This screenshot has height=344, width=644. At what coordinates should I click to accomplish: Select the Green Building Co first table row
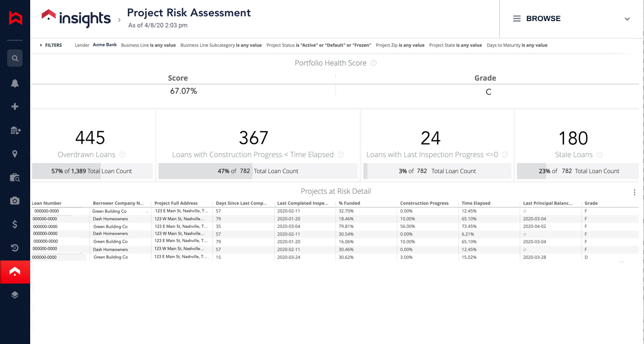click(x=335, y=211)
